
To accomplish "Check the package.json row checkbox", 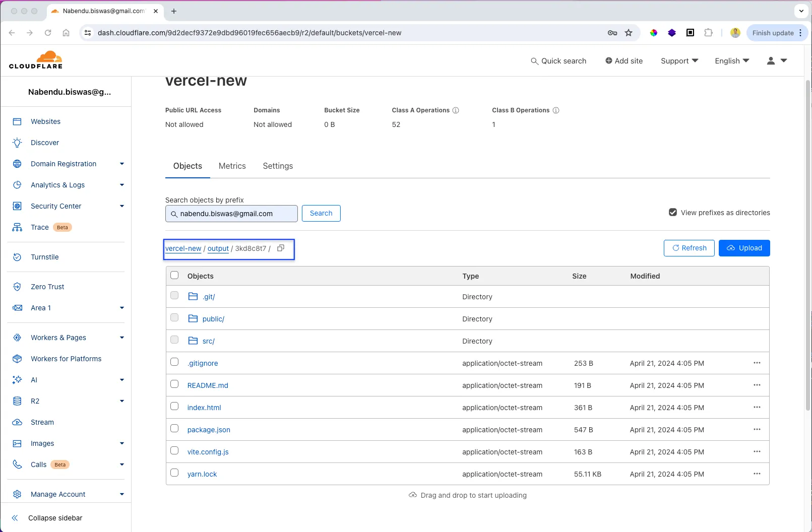I will tap(174, 428).
